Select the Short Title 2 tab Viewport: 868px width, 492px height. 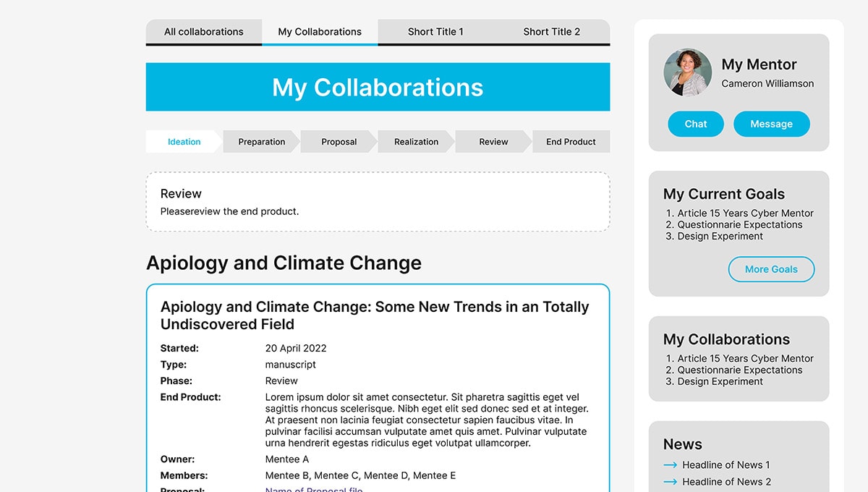coord(552,32)
